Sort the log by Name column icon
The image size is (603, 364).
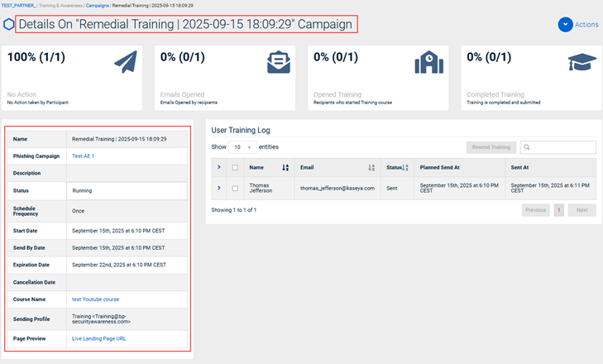pyautogui.click(x=285, y=167)
